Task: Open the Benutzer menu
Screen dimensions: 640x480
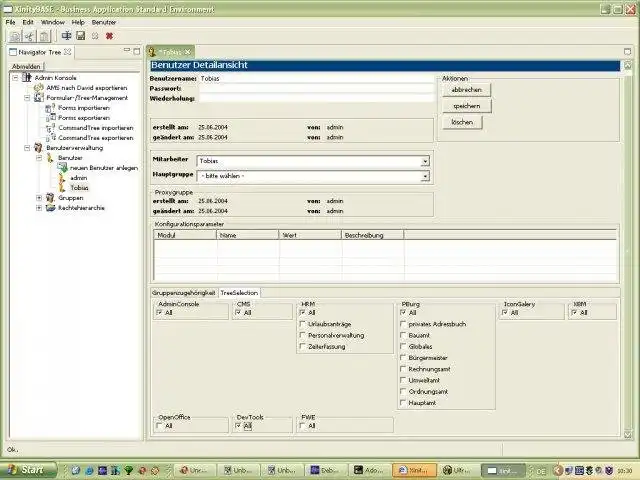Action: tap(104, 21)
